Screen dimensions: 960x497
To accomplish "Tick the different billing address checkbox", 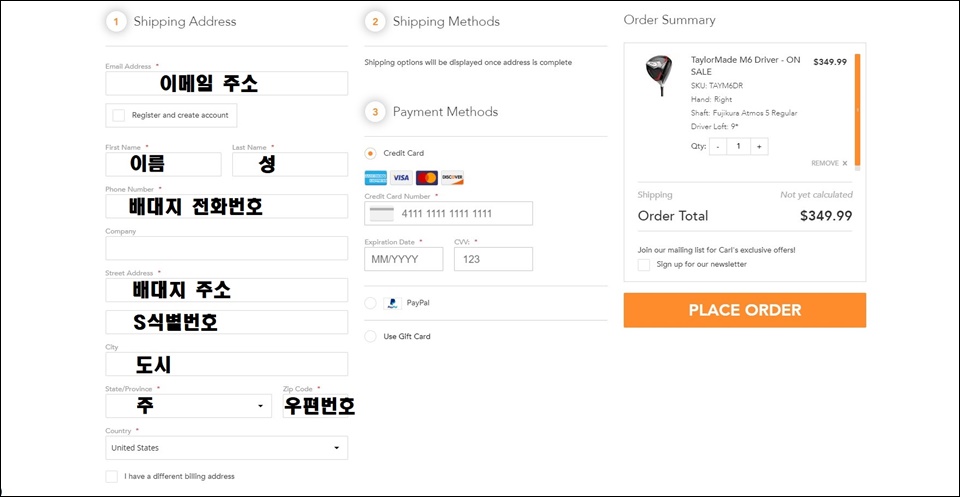I will pyautogui.click(x=111, y=476).
